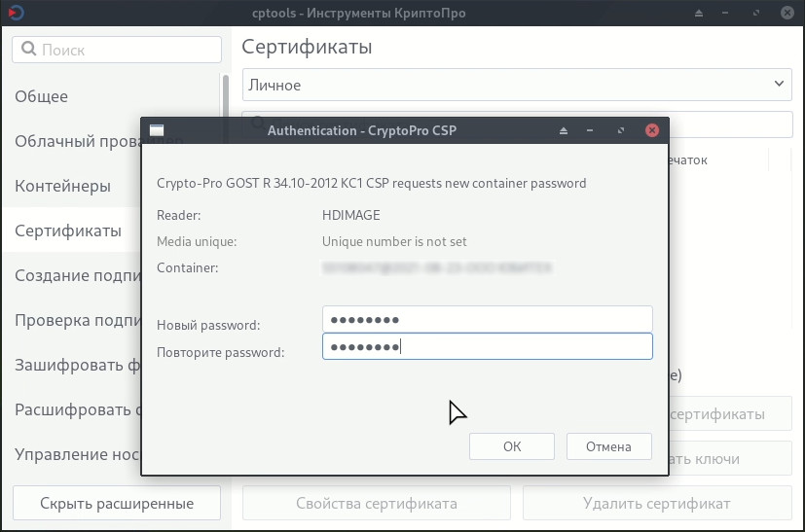Click the Поиск search field
Screen dimensions: 805x532
coord(117,50)
